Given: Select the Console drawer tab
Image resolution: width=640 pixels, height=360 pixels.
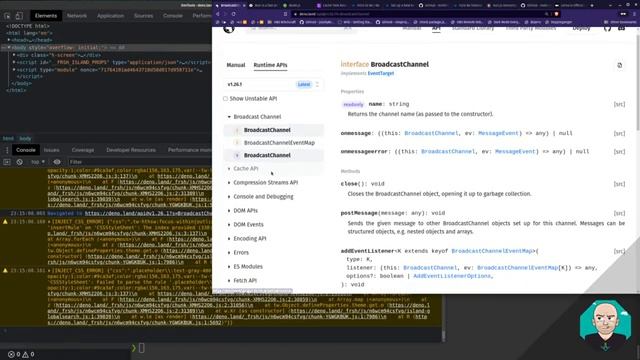Looking at the screenshot, I should [26, 150].
